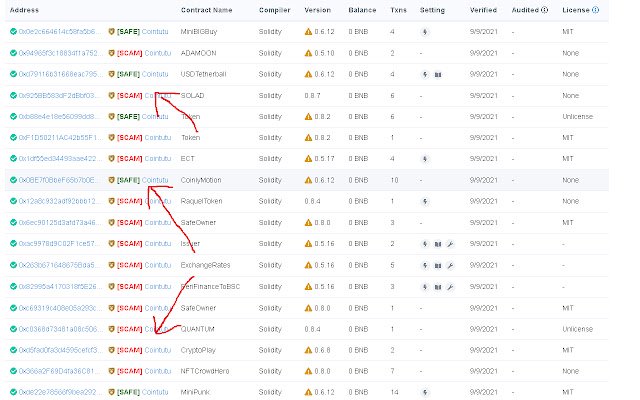
Task: Click the green verified checkmark in ADAMOON row
Action: [13, 53]
